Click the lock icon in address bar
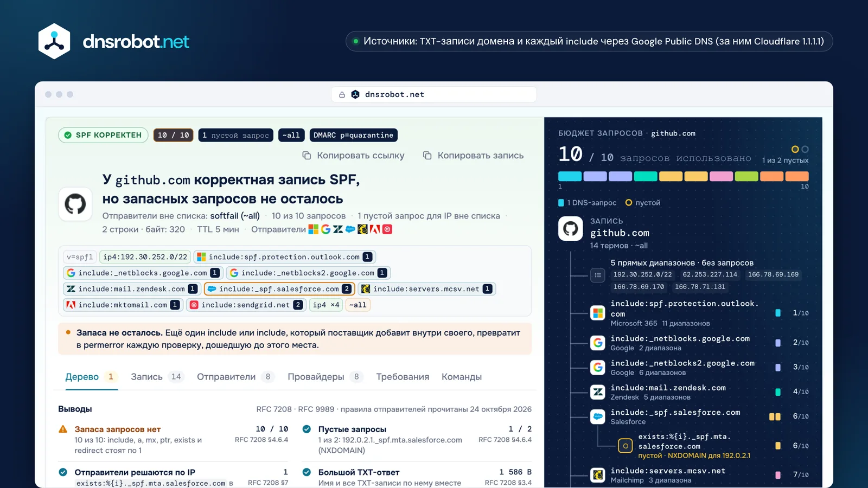This screenshot has height=488, width=868. [x=342, y=94]
